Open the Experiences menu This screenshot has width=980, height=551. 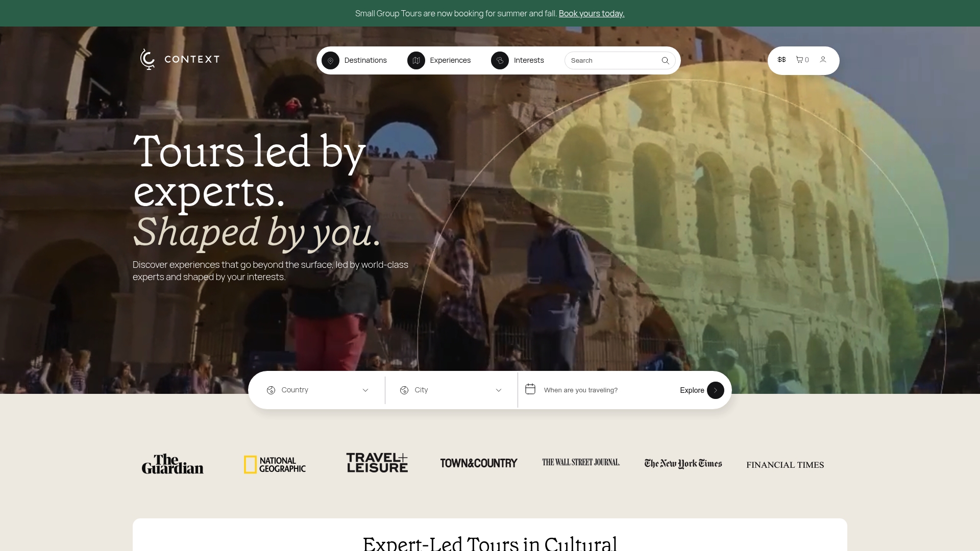pos(439,61)
